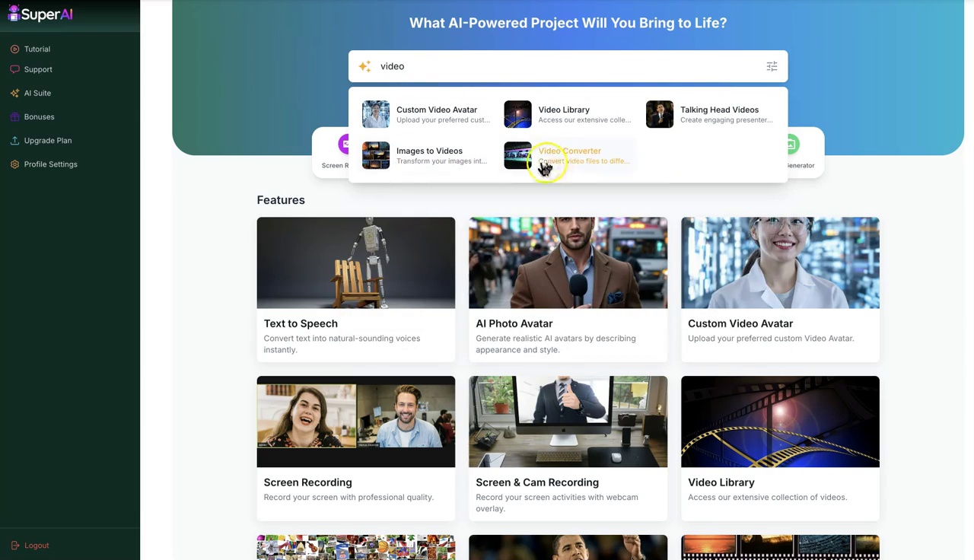Open the Tutorial sidebar item
The width and height of the screenshot is (974, 560).
click(x=30, y=49)
